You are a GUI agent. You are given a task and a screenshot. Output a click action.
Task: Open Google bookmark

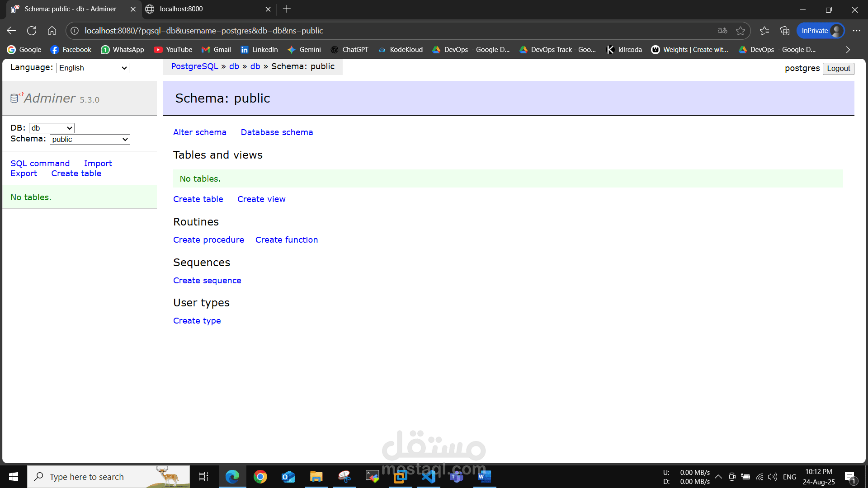[x=24, y=50]
